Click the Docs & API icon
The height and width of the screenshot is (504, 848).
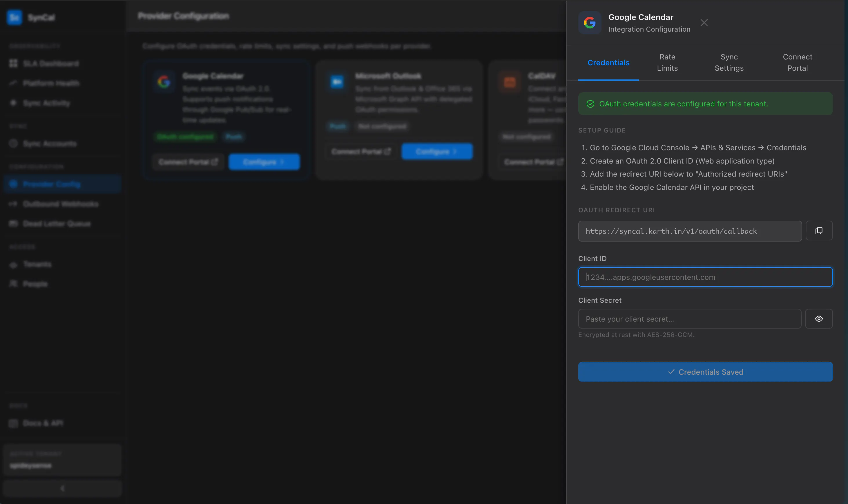pyautogui.click(x=13, y=423)
